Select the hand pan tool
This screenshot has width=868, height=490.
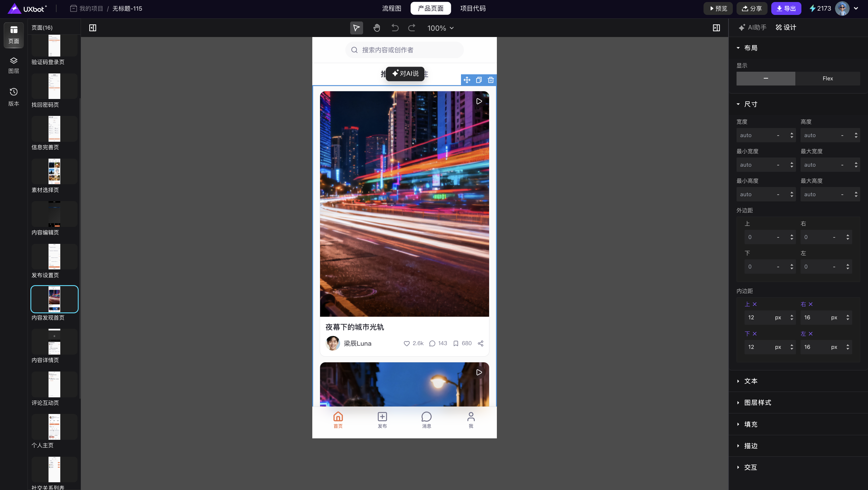377,28
